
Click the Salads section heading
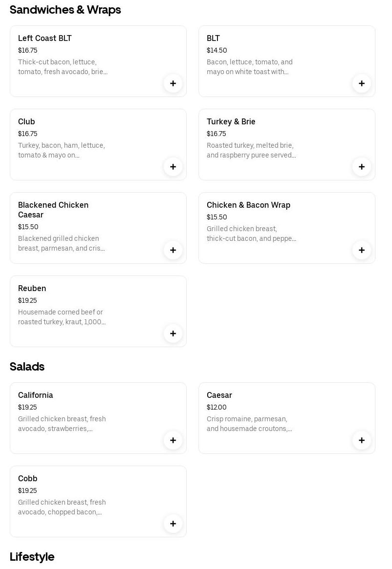coord(27,367)
